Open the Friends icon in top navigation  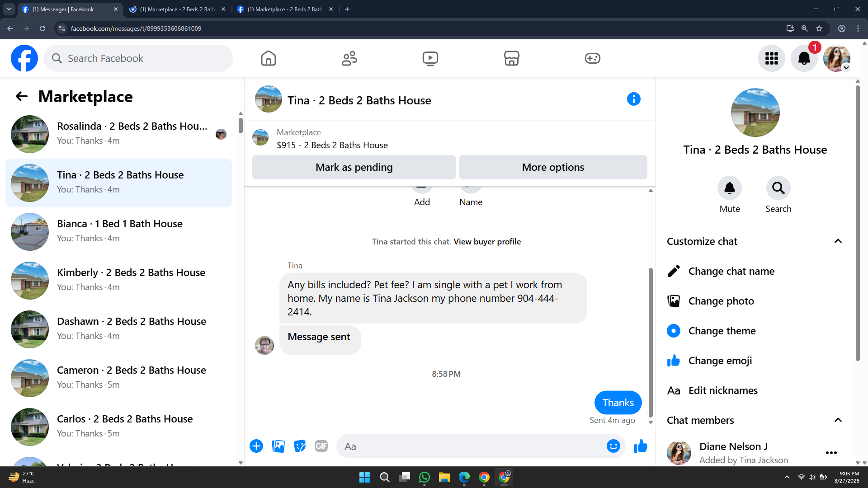349,58
